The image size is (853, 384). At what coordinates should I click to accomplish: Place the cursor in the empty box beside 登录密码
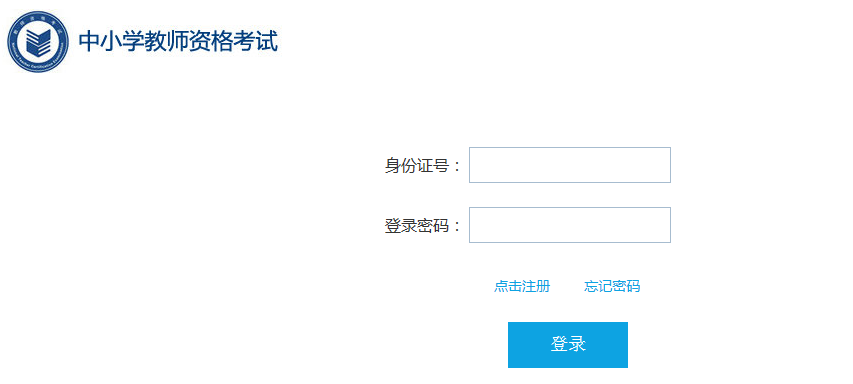click(570, 225)
